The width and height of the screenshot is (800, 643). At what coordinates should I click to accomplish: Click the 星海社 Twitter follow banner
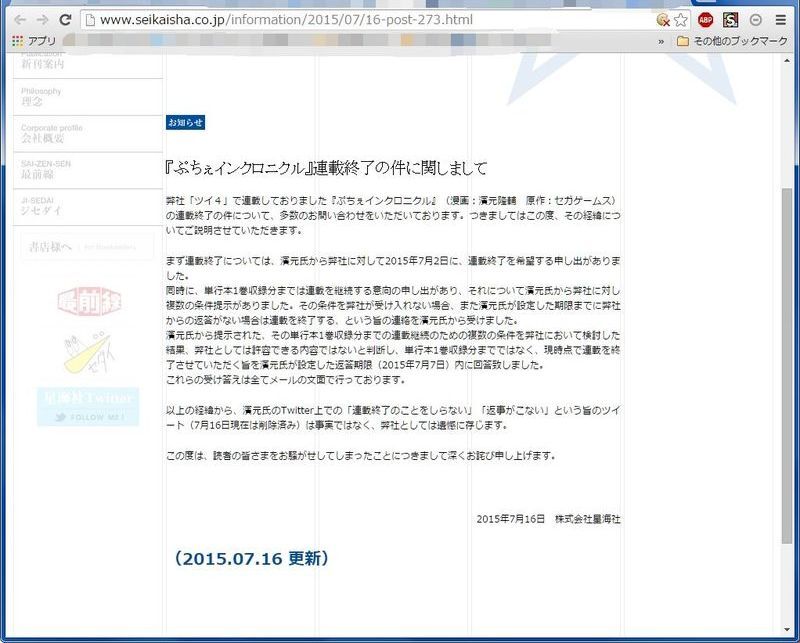[88, 408]
